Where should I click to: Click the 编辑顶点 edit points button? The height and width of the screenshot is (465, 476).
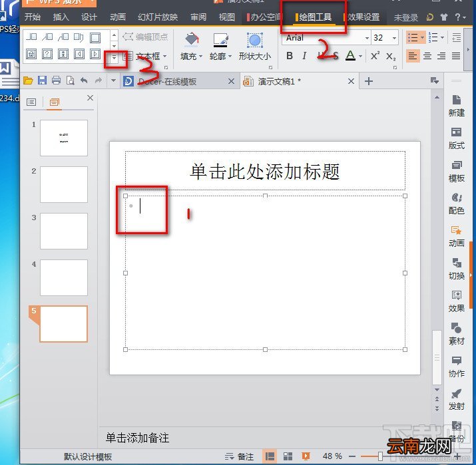click(145, 37)
